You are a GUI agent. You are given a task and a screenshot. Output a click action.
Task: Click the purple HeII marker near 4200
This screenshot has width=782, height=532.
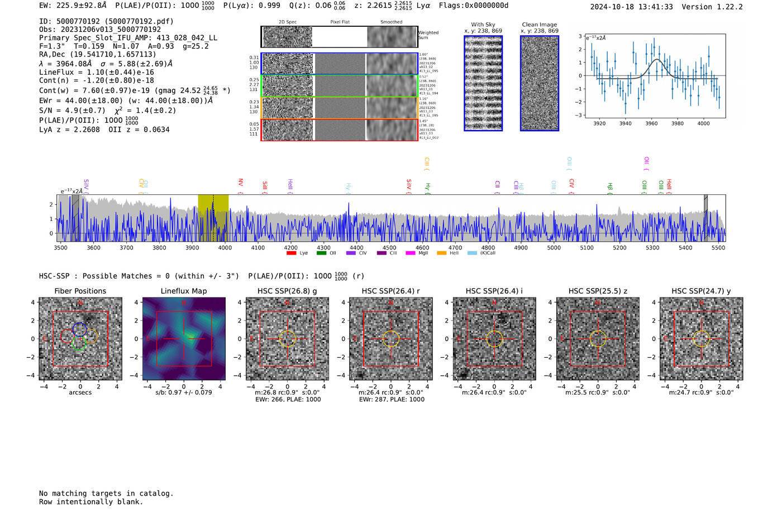(x=290, y=186)
